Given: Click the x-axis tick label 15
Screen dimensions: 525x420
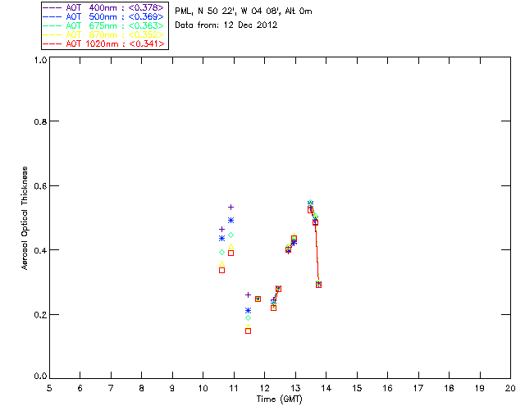Looking at the screenshot, I should click(x=357, y=388).
